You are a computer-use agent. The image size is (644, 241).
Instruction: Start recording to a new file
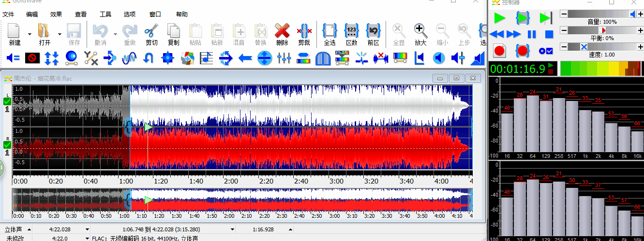point(499,50)
